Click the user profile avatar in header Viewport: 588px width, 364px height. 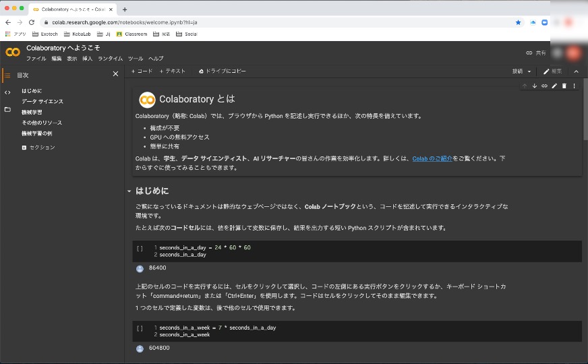point(573,53)
